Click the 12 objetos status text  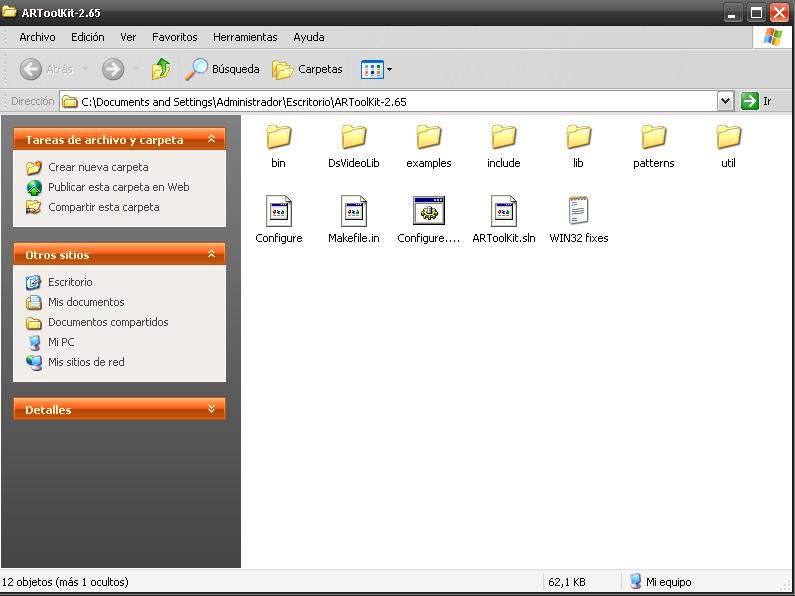click(65, 582)
